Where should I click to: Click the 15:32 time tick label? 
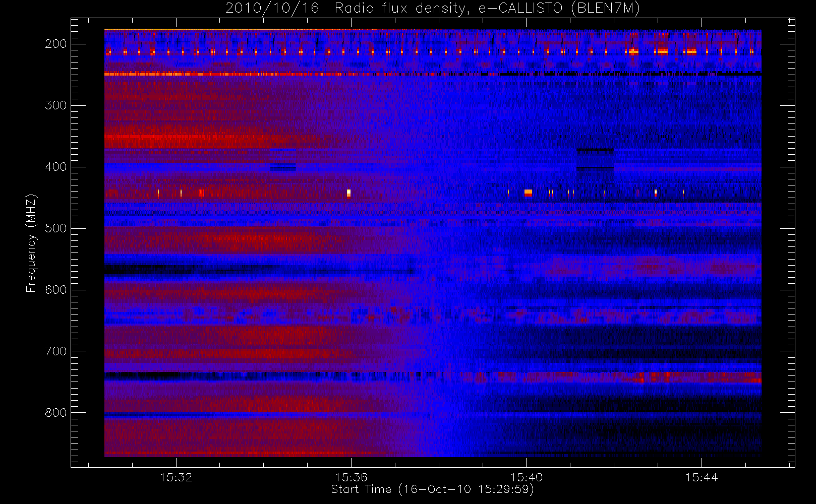(176, 477)
